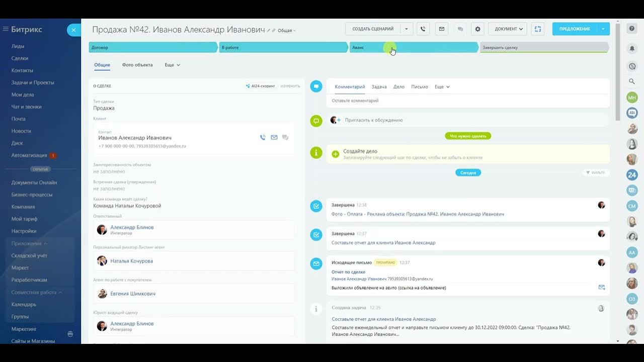
Task: Open Bitrix24 round icon in right sidebar
Action: point(632,175)
